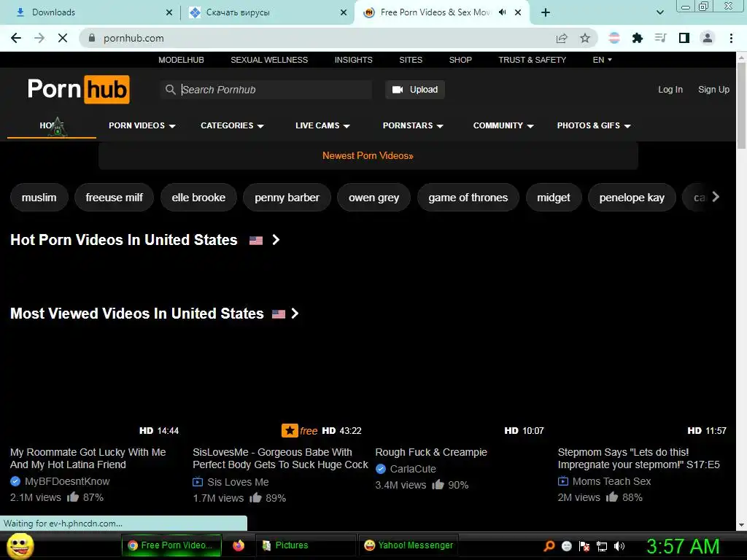Select the game of thrones tag chip
Image resolution: width=747 pixels, height=560 pixels.
[x=468, y=197]
